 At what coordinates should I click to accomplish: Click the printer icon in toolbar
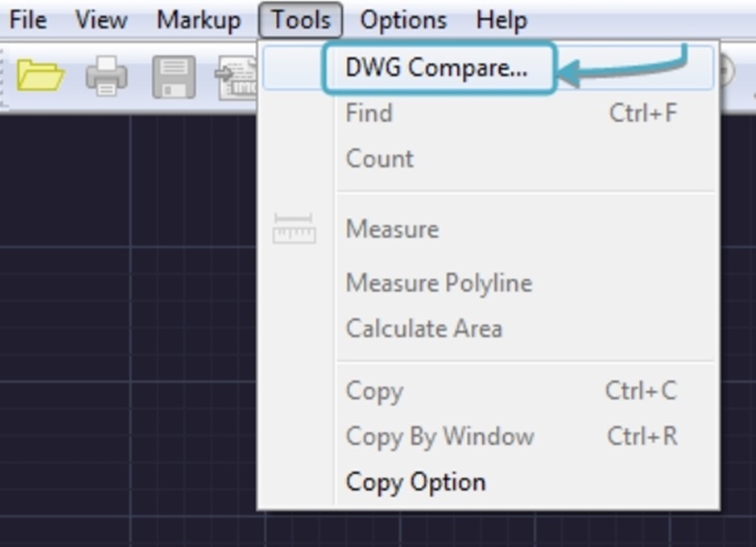click(x=107, y=76)
